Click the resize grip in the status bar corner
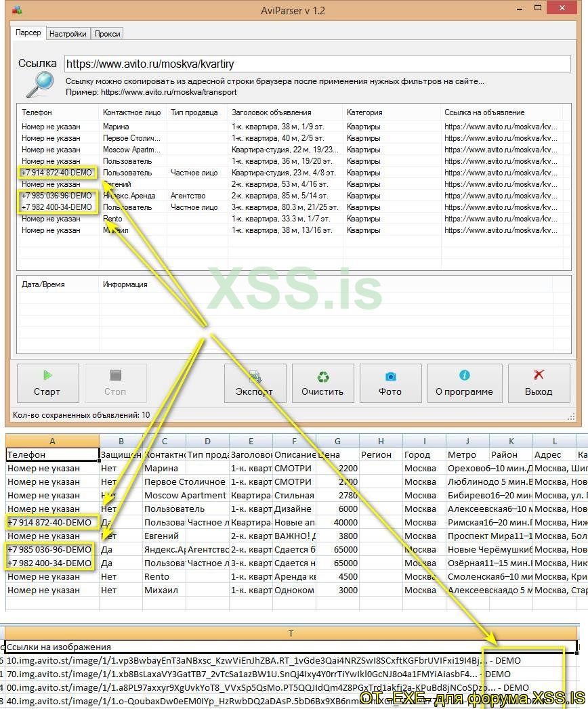Image resolution: width=588 pixels, height=709 pixels. point(571,416)
